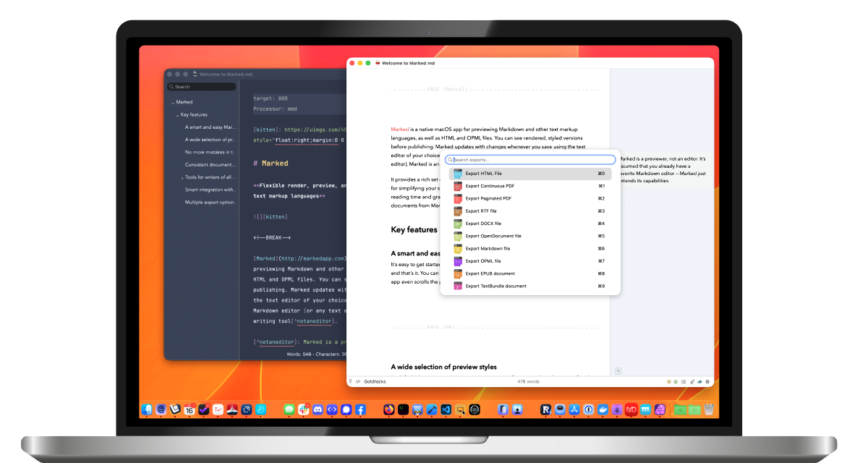Expand the Tools for writers outline item

182,177
